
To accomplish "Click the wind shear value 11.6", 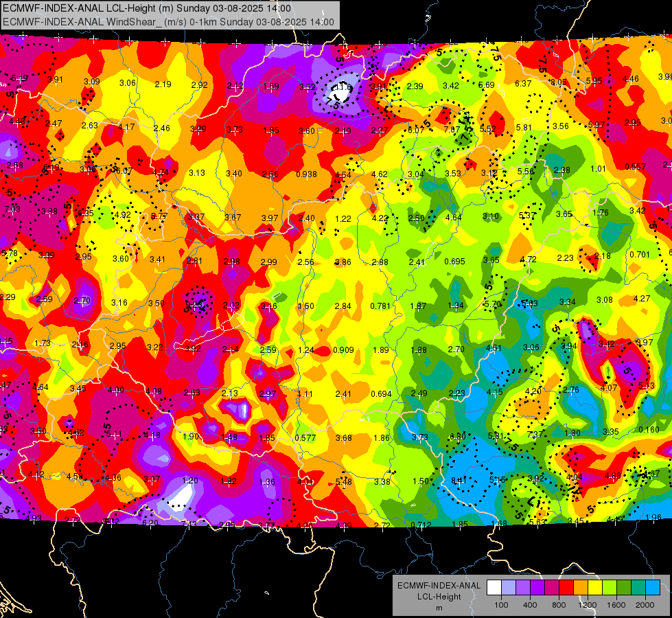I will pyautogui.click(x=343, y=87).
